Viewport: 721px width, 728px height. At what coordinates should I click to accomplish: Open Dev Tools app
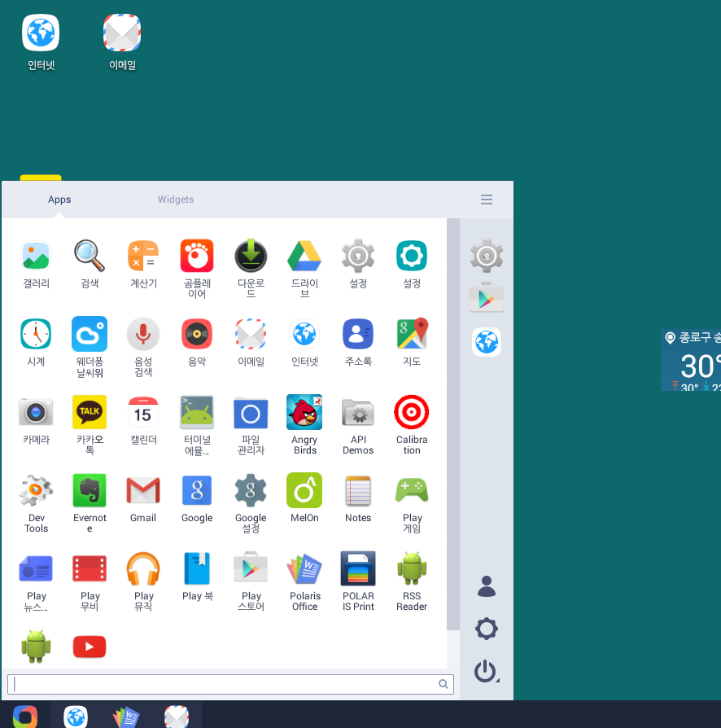[36, 490]
